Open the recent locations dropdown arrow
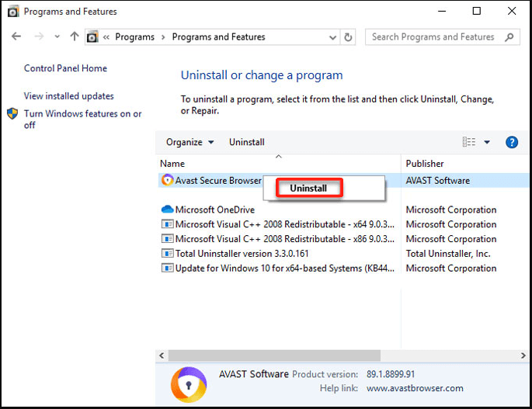Viewport: 532px width, 409px height. [57, 36]
